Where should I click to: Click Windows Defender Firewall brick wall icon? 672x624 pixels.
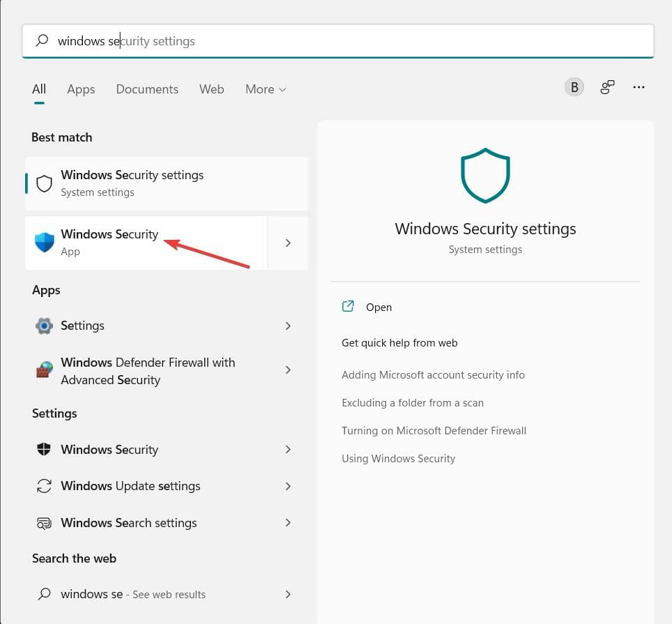pos(44,370)
